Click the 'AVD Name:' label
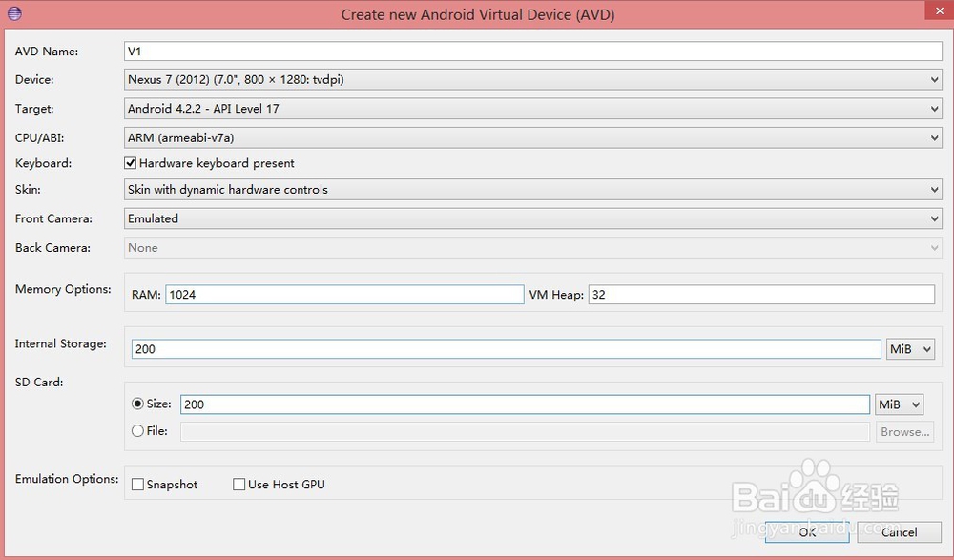This screenshot has width=954, height=560. click(x=47, y=52)
